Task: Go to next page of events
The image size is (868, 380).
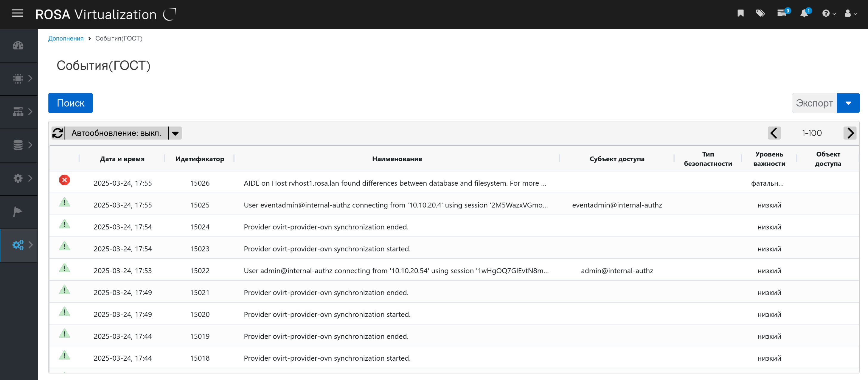Action: pyautogui.click(x=850, y=133)
